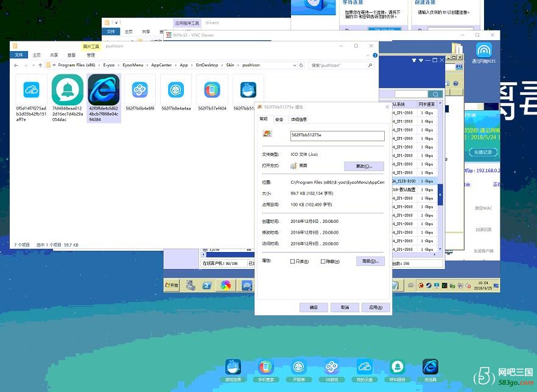Click the Steam icon in VNC system tray
Image resolution: width=537 pixels, height=392 pixels.
point(429,285)
